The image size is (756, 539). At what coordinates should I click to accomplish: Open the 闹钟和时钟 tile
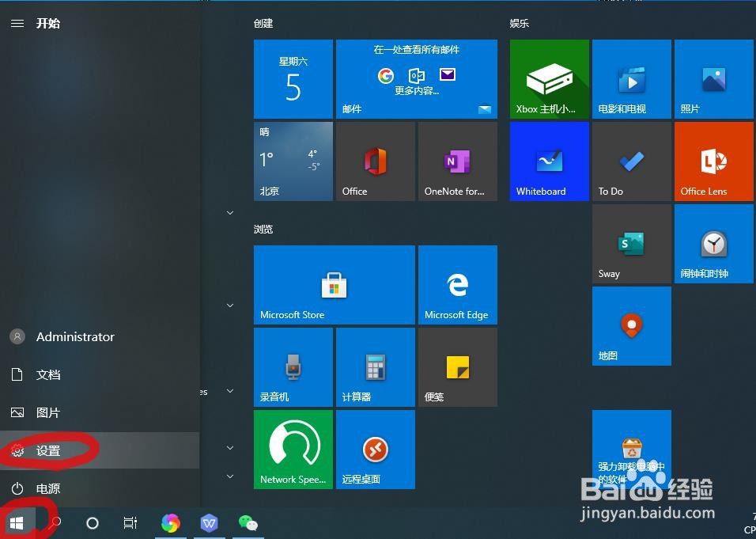(x=714, y=244)
